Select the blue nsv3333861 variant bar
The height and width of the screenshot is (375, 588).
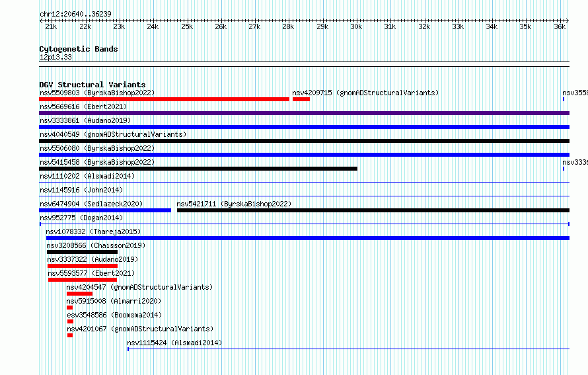(x=304, y=127)
